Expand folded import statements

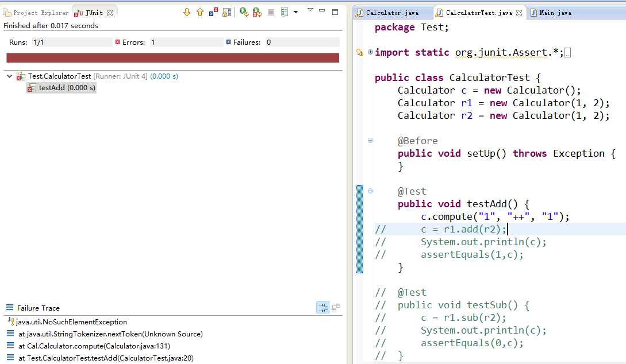pyautogui.click(x=370, y=52)
